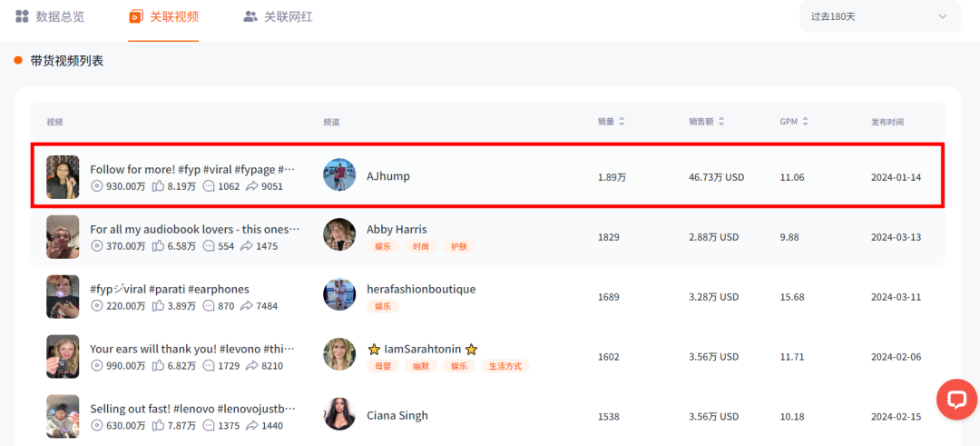Click the 46.73万 USD sales value
The image size is (980, 446).
716,178
